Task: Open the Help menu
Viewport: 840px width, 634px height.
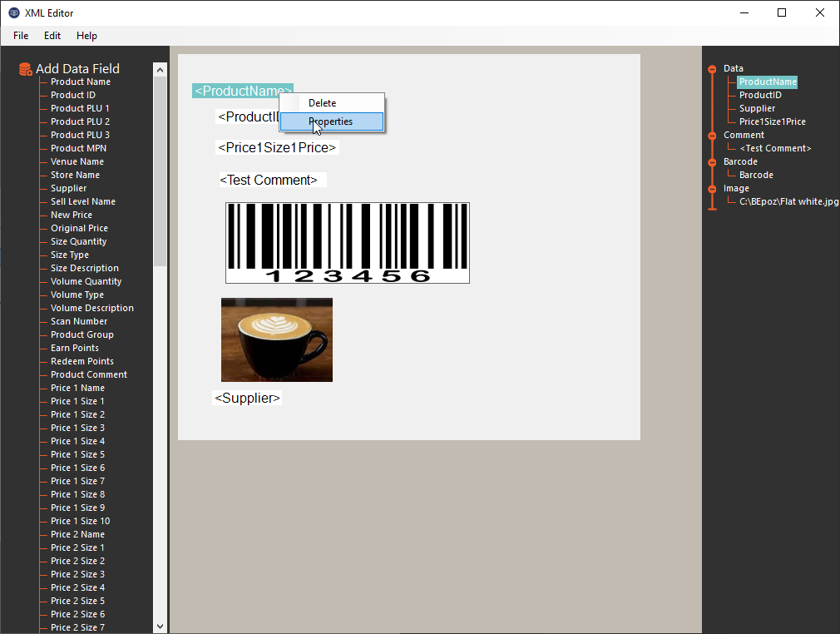Action: [x=86, y=36]
